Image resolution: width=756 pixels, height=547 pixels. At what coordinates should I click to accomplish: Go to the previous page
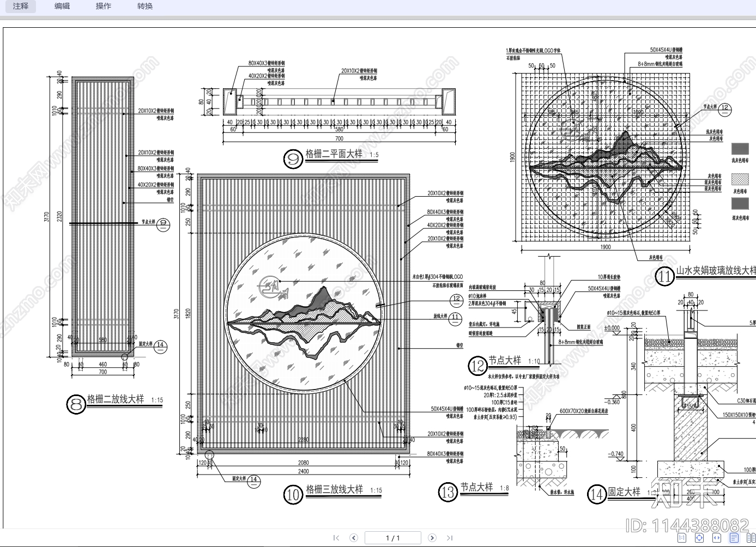(354, 538)
